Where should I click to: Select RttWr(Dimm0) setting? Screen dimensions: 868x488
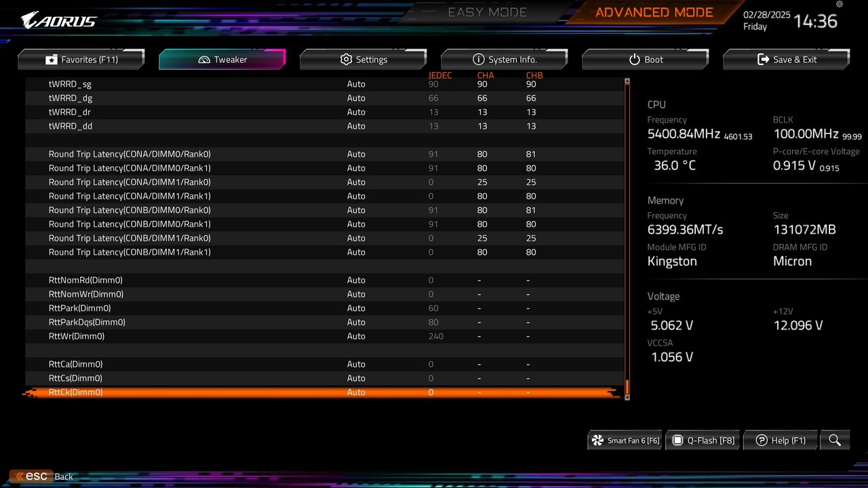(x=324, y=336)
